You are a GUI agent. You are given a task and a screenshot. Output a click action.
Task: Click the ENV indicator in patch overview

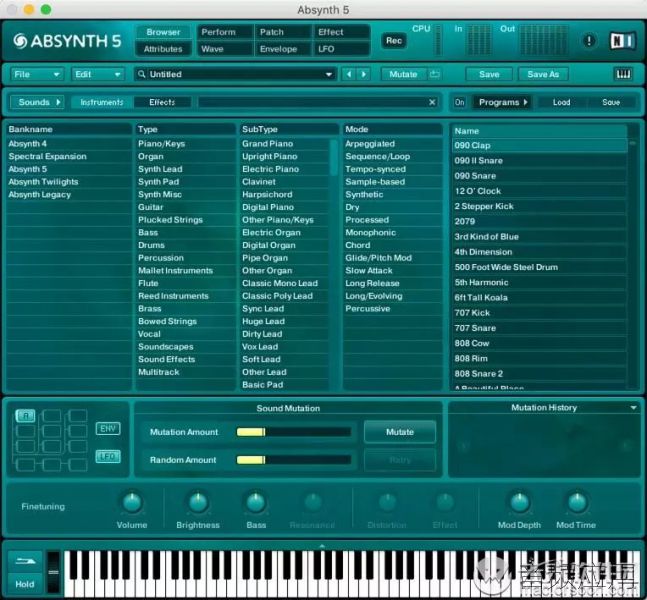click(108, 428)
